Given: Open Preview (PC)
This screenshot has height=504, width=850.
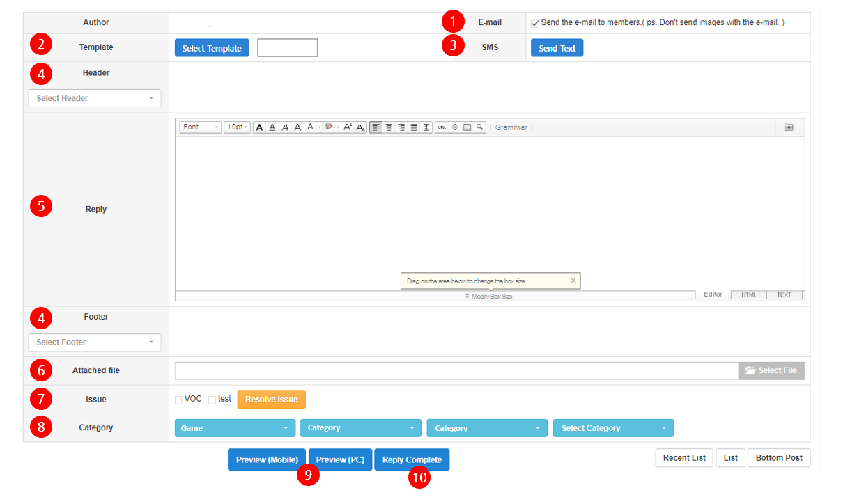Looking at the screenshot, I should 341,459.
